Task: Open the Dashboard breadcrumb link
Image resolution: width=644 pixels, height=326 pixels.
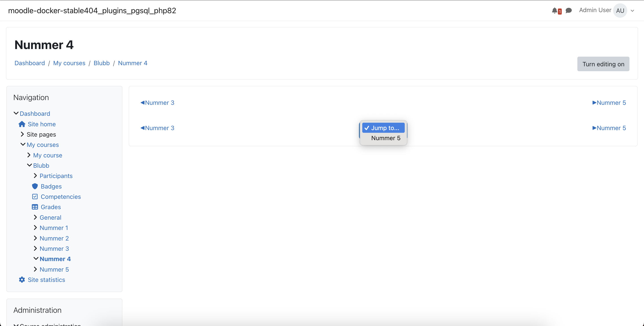Action: click(x=30, y=63)
